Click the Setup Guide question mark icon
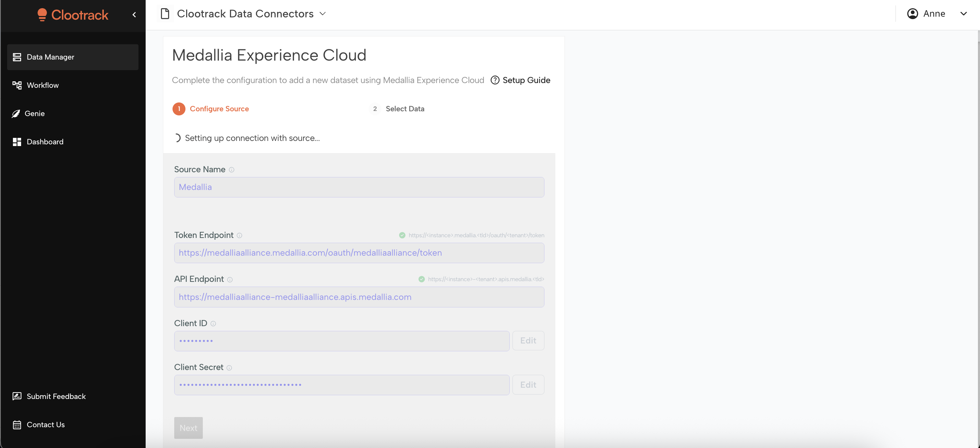Screen dimensions: 980x448 pos(494,80)
